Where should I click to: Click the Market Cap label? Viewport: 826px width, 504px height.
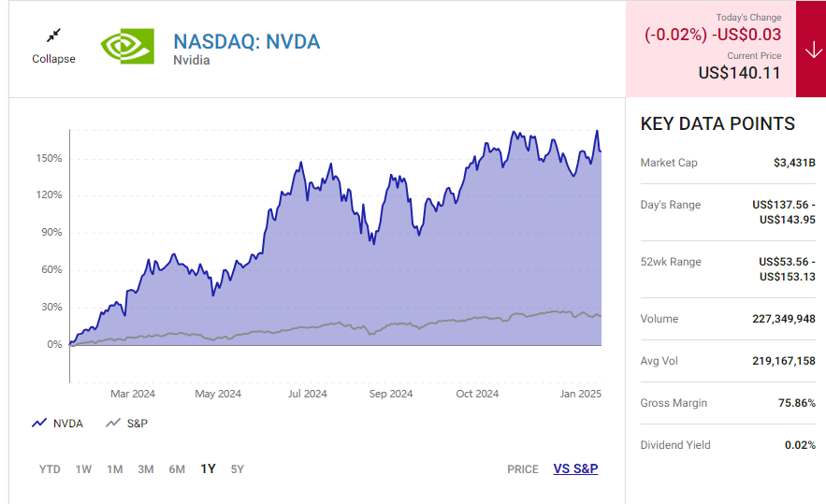669,163
